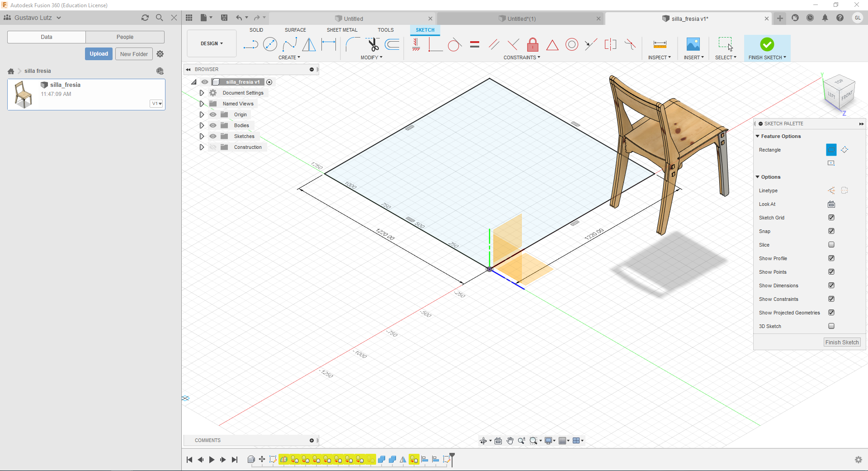Select the Sketch Dimension tool
This screenshot has height=471, width=868.
tap(329, 44)
